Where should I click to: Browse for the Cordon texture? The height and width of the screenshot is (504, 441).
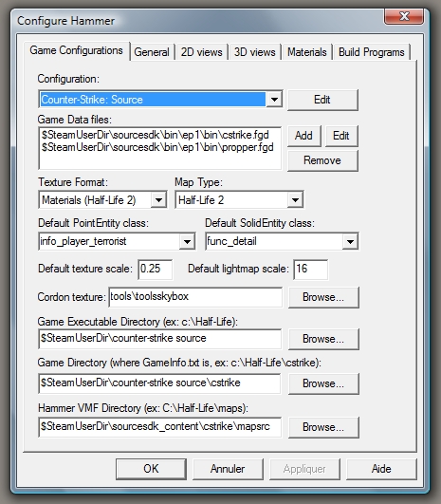[x=323, y=297]
